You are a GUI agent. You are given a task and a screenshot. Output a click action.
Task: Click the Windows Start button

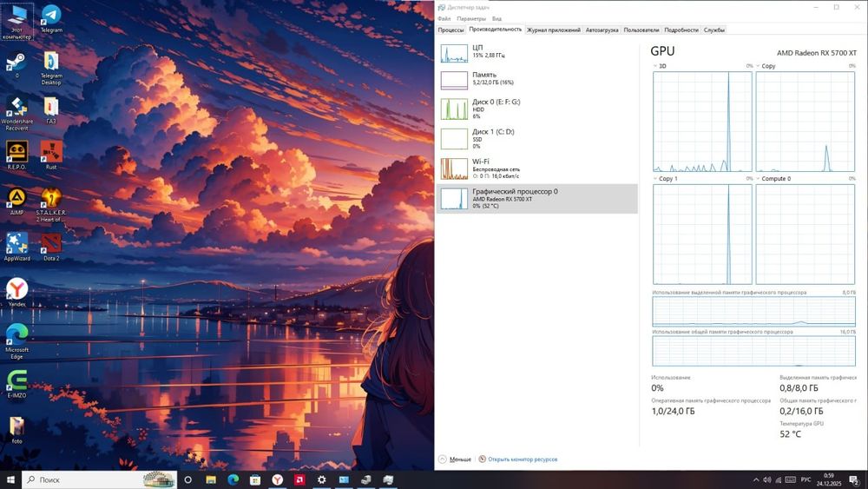10,479
